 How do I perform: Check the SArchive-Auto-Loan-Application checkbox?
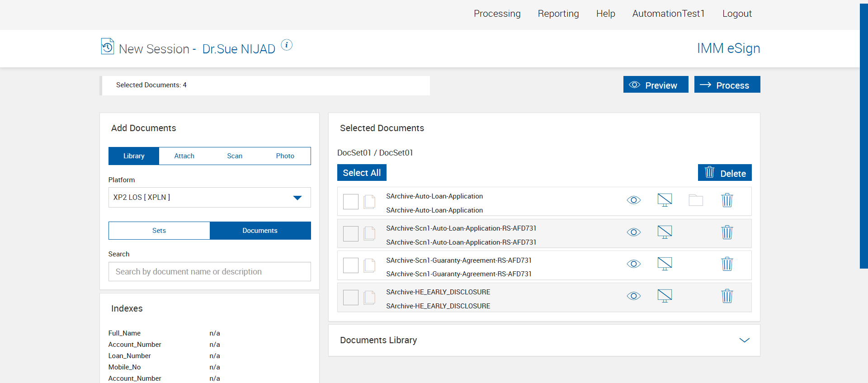point(350,202)
